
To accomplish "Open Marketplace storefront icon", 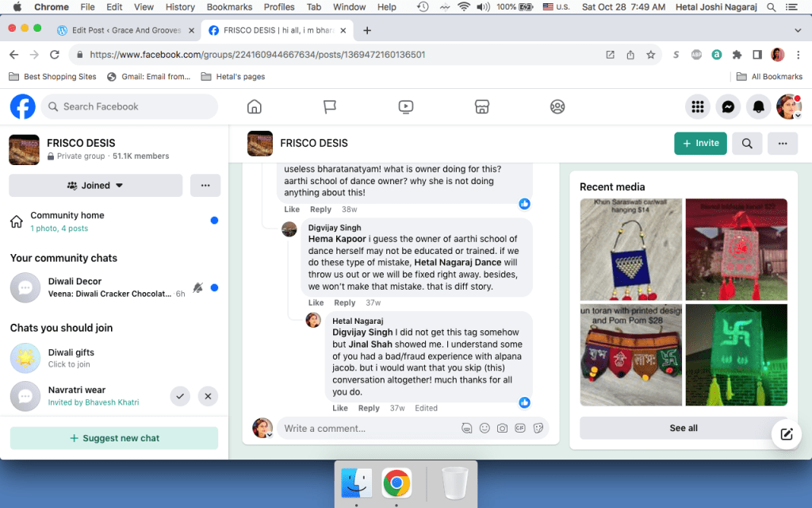I will click(x=481, y=106).
